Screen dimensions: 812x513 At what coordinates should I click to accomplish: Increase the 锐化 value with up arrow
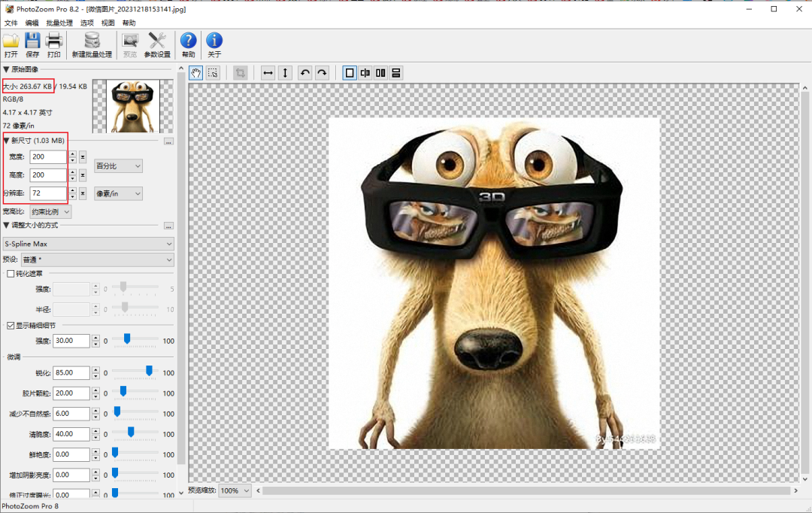(95, 369)
